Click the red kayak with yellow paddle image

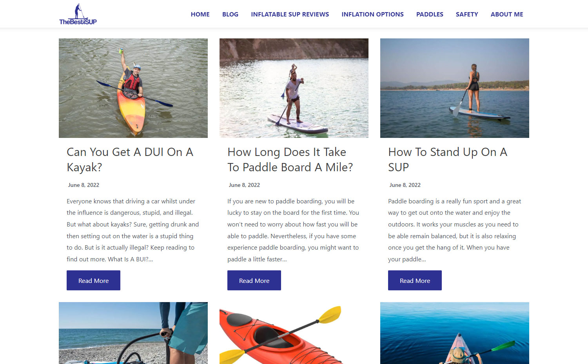[294, 333]
